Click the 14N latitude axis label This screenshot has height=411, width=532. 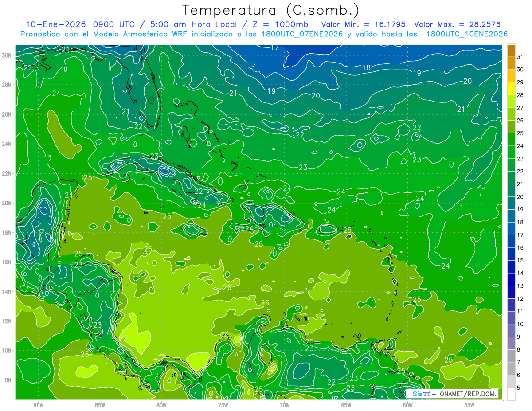[8, 291]
